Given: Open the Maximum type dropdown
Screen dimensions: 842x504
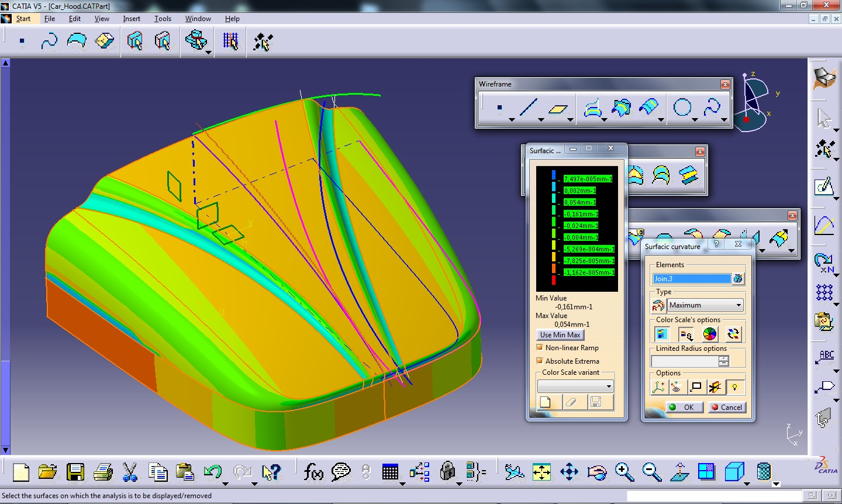Looking at the screenshot, I should coord(706,305).
